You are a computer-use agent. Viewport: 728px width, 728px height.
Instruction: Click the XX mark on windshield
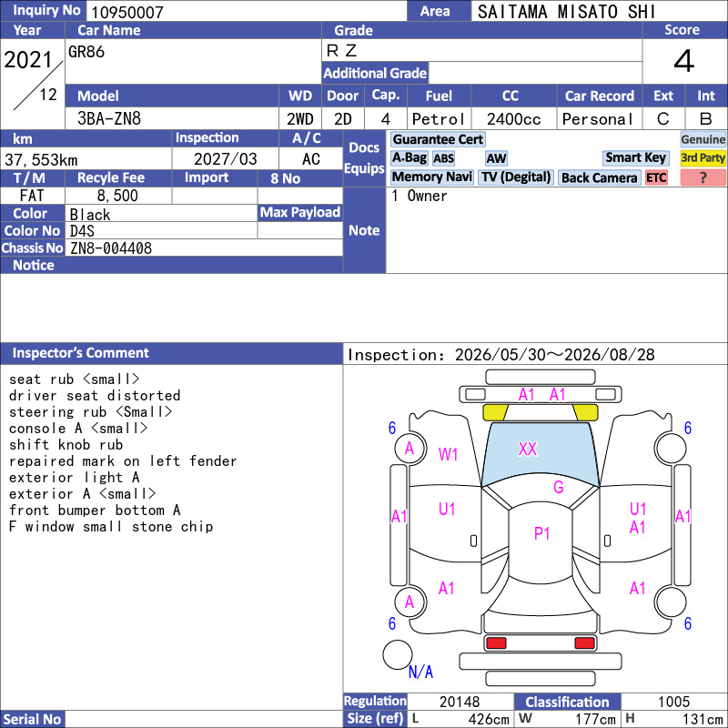tap(528, 449)
